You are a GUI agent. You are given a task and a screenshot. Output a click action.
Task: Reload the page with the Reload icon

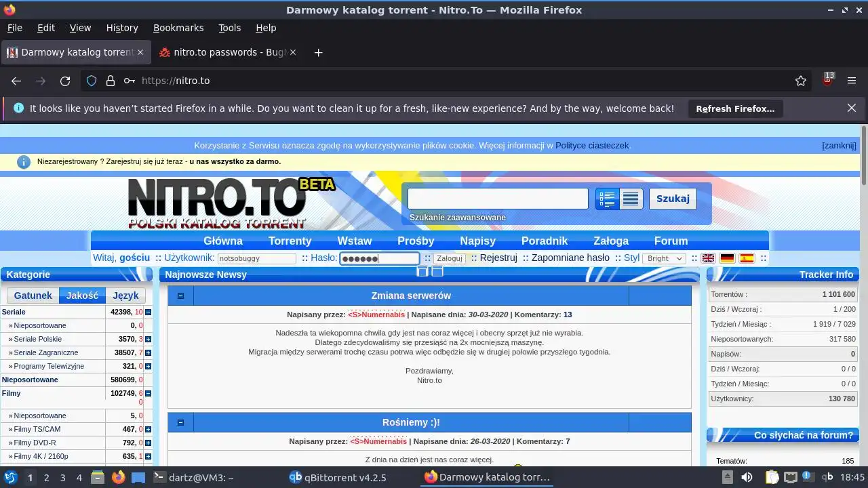point(65,81)
